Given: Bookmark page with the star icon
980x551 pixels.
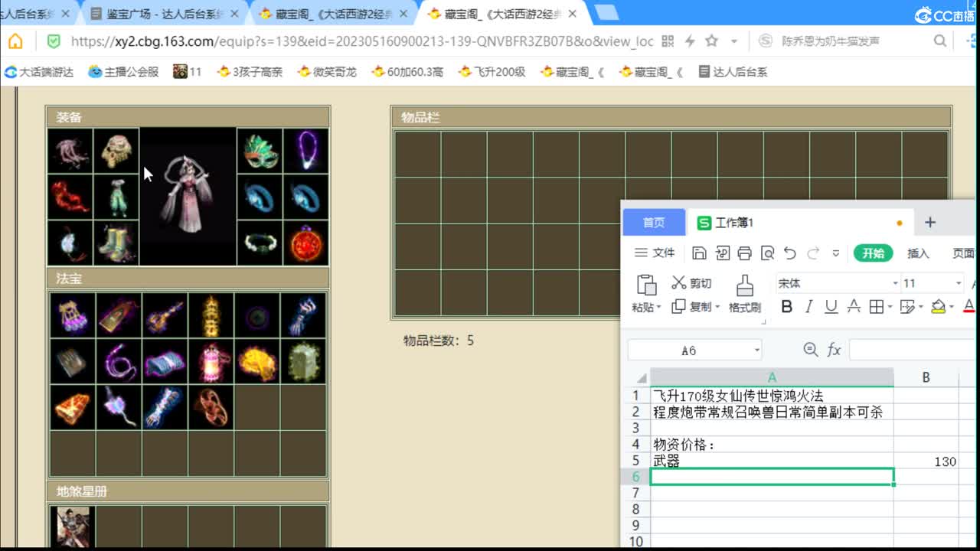Looking at the screenshot, I should [712, 41].
